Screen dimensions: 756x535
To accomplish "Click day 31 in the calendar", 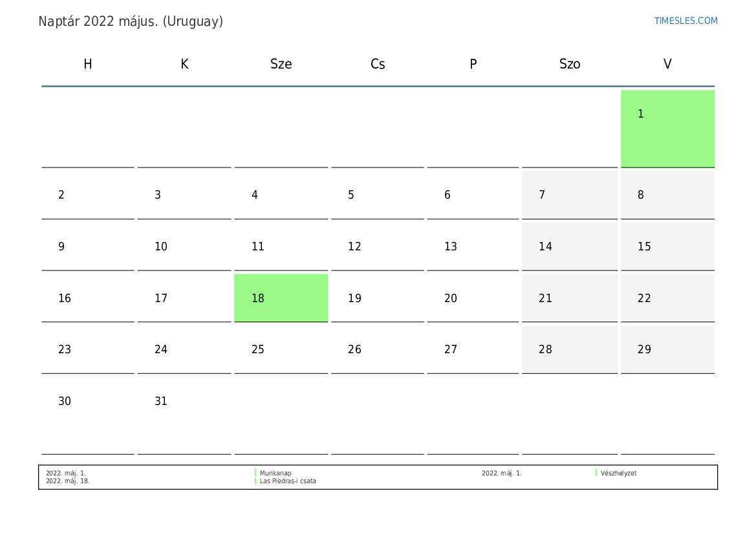I will pyautogui.click(x=184, y=415).
